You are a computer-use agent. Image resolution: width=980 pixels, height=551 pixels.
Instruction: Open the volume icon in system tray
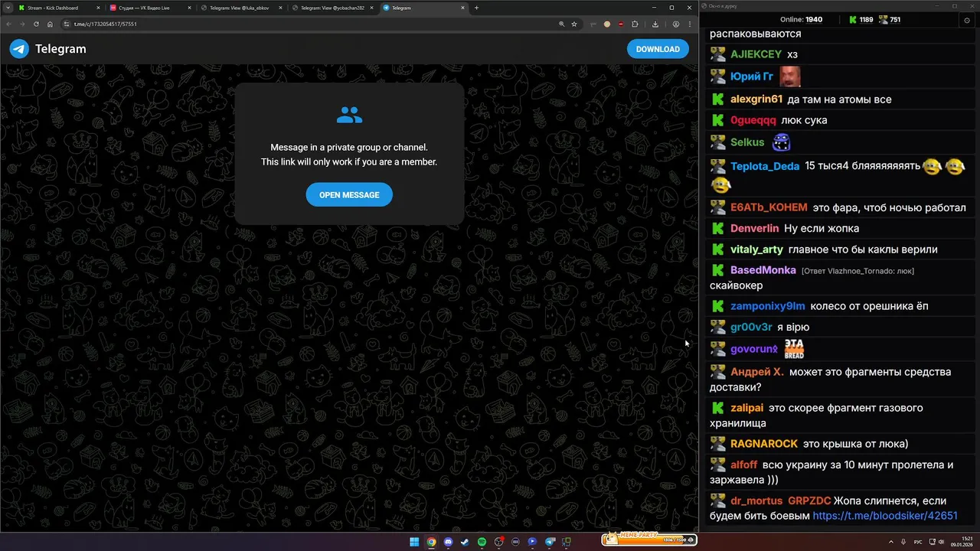[x=942, y=542]
